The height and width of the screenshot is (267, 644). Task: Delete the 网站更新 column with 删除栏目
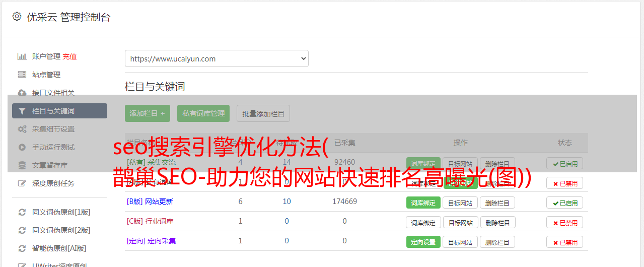pyautogui.click(x=497, y=203)
